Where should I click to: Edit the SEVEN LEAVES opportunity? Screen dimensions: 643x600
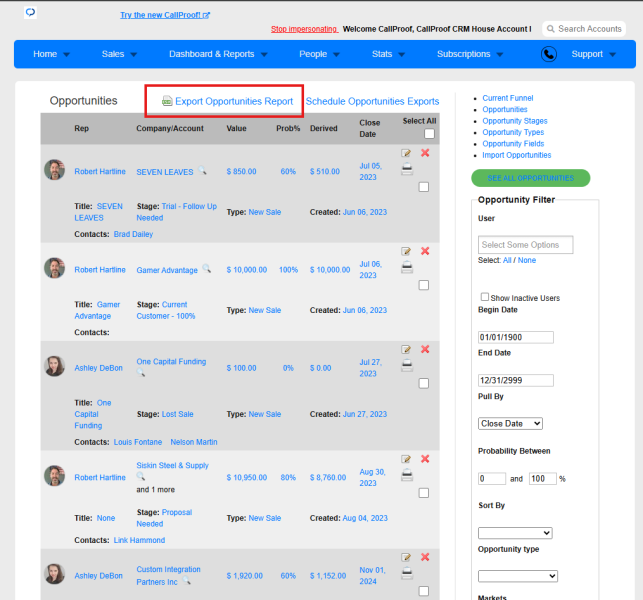tap(406, 153)
